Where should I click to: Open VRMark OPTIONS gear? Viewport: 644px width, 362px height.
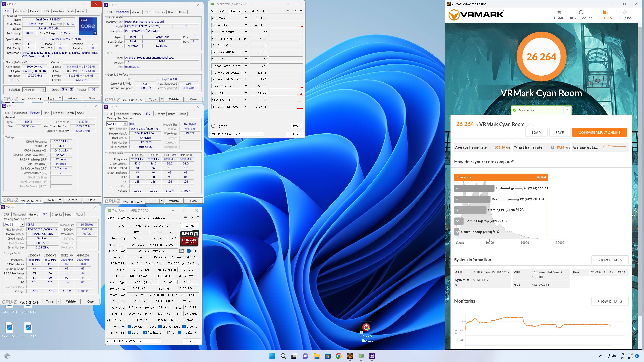[x=625, y=15]
